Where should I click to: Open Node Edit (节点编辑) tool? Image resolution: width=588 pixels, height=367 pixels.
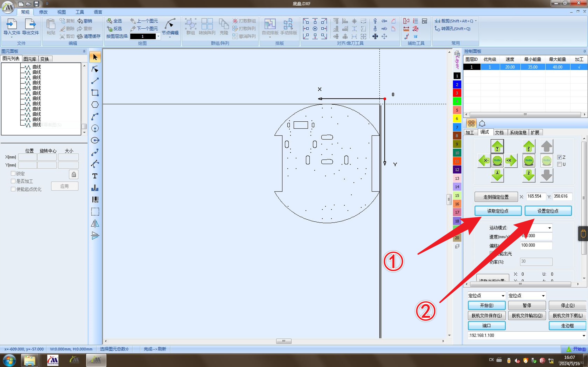tap(170, 27)
